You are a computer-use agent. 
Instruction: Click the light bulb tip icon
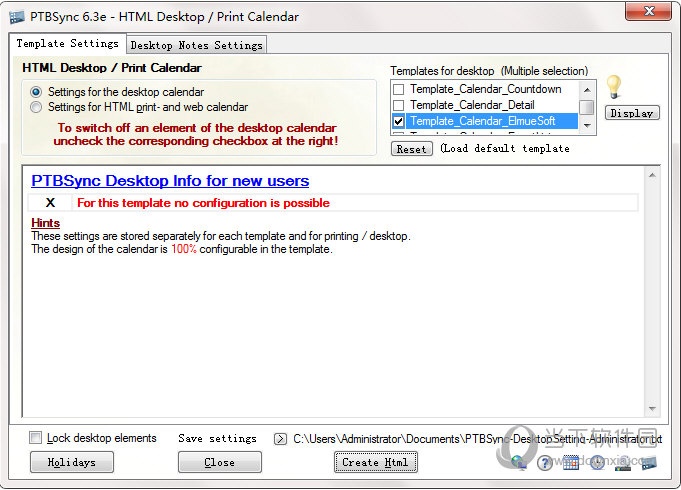(x=614, y=87)
